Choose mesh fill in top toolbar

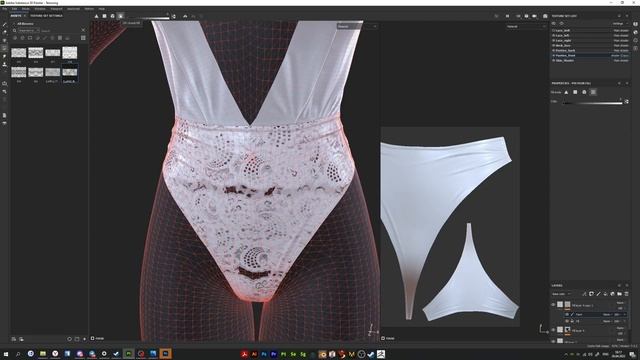coord(113,16)
